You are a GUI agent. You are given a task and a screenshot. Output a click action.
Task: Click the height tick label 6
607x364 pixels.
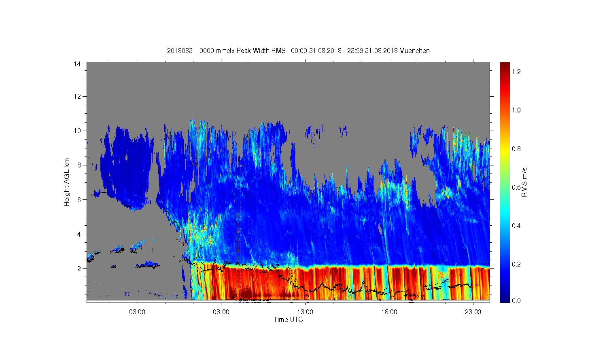[79, 199]
